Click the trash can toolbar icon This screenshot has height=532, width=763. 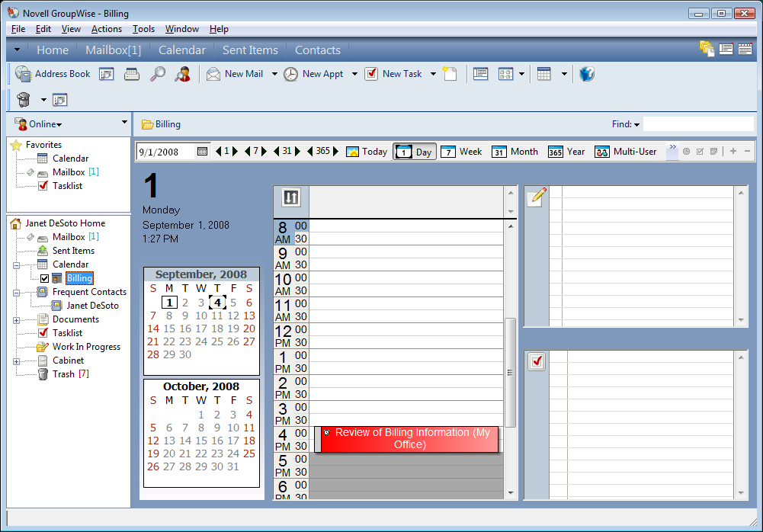coord(24,100)
